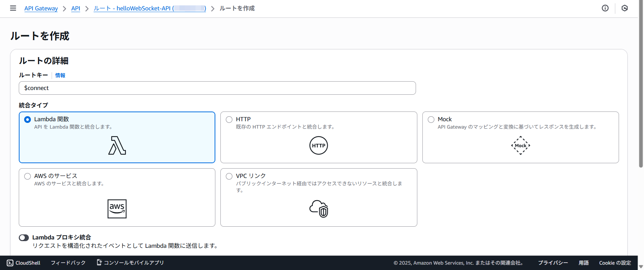The height and width of the screenshot is (270, 644).
Task: Click the Lambda function icon
Action: (117, 145)
